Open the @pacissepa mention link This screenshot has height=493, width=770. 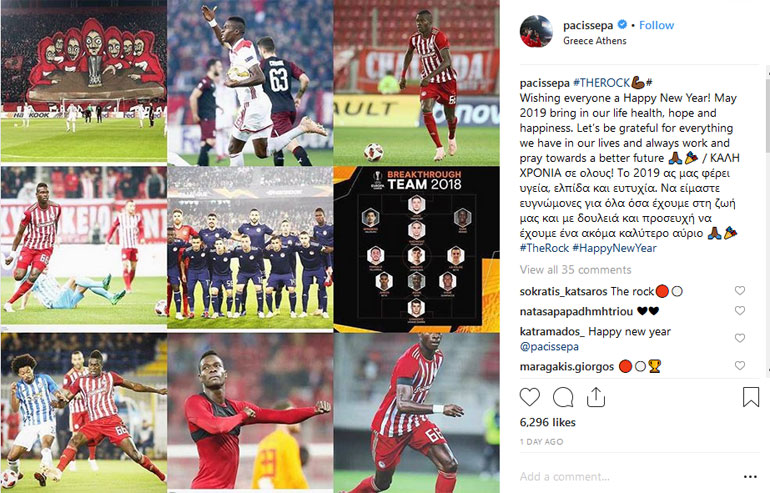click(x=549, y=347)
